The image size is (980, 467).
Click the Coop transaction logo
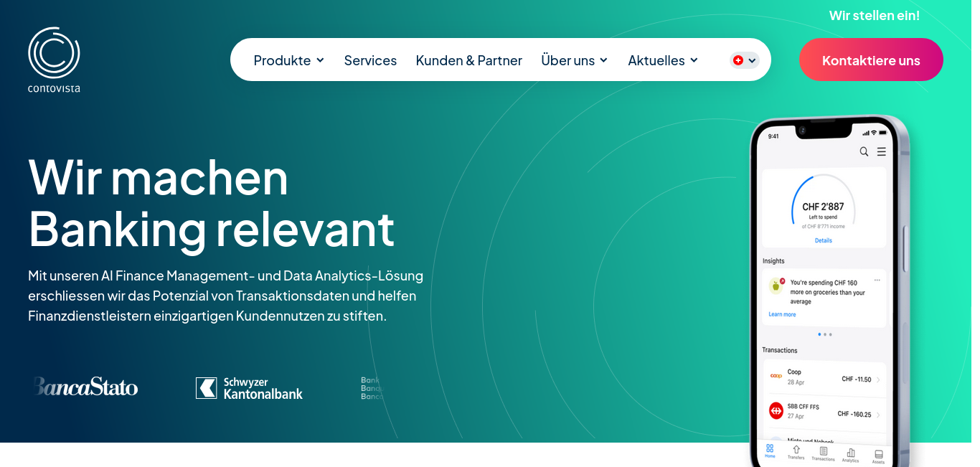coord(776,376)
